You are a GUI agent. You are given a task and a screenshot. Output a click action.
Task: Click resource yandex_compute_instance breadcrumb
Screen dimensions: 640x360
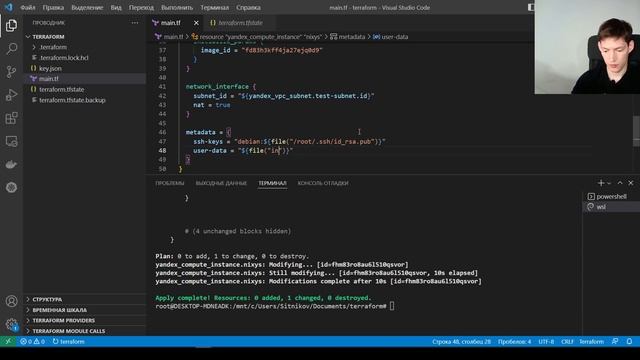(x=257, y=37)
